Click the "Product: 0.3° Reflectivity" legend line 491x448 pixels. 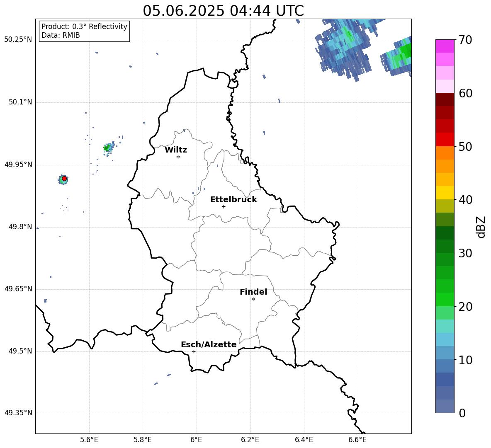[84, 27]
